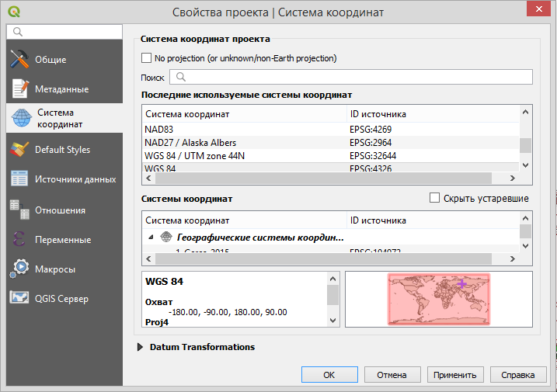557x392 pixels.
Task: Click the world map extent preview
Action: (438, 298)
